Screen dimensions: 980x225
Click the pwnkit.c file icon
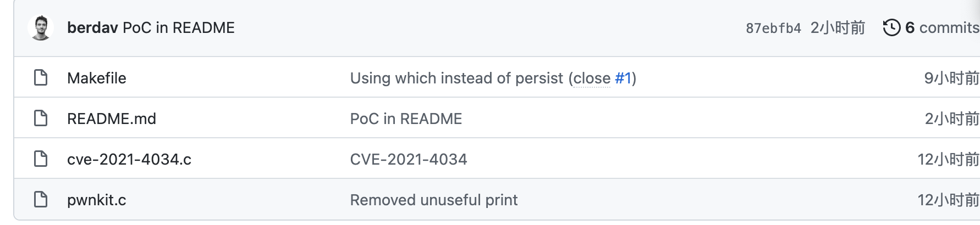click(41, 200)
